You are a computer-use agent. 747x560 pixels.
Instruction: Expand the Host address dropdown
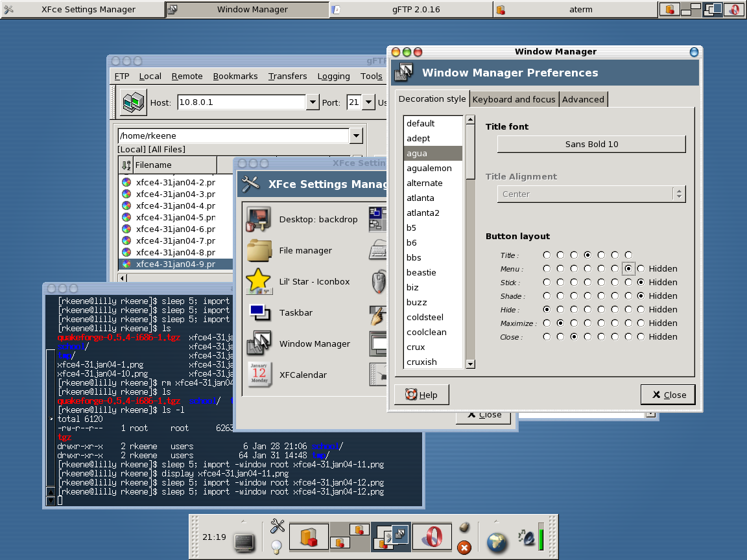312,102
